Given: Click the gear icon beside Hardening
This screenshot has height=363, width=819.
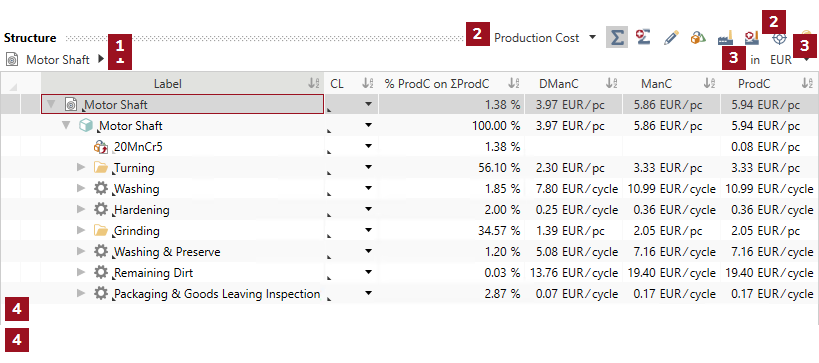Looking at the screenshot, I should tap(100, 209).
